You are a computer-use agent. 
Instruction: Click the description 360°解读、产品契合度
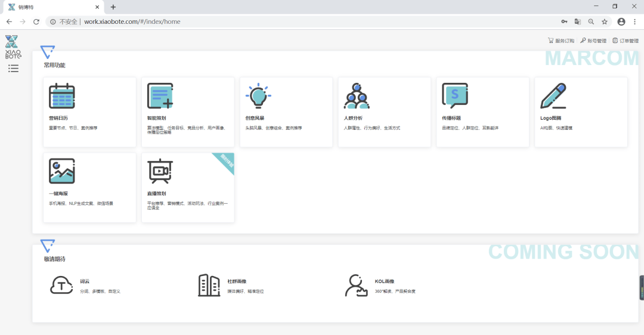point(395,291)
